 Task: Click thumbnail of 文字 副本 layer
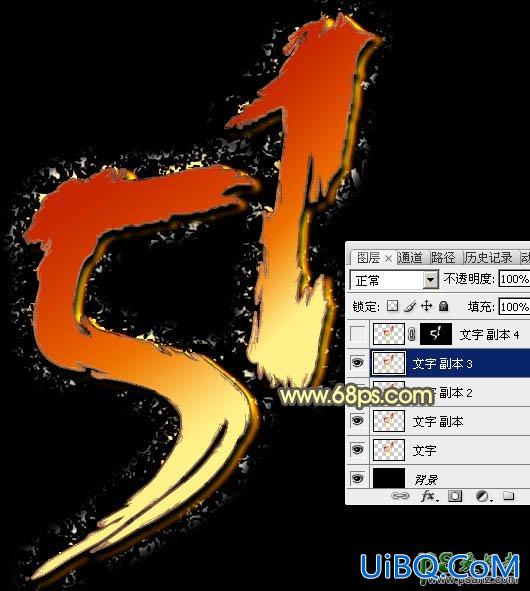[x=389, y=421]
